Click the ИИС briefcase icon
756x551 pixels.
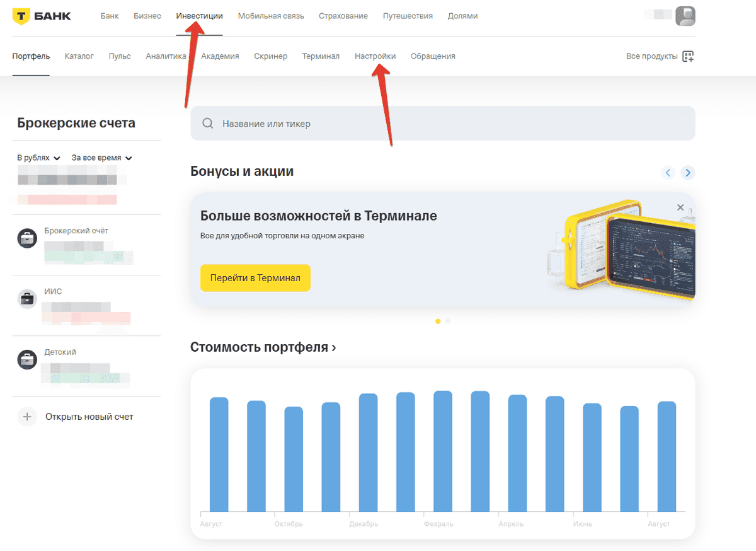(27, 299)
